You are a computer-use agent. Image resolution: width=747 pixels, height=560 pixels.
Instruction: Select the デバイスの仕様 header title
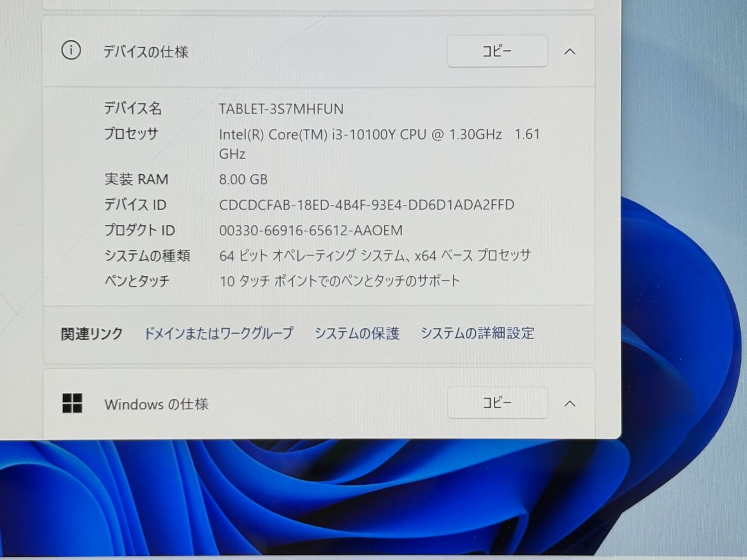(146, 51)
